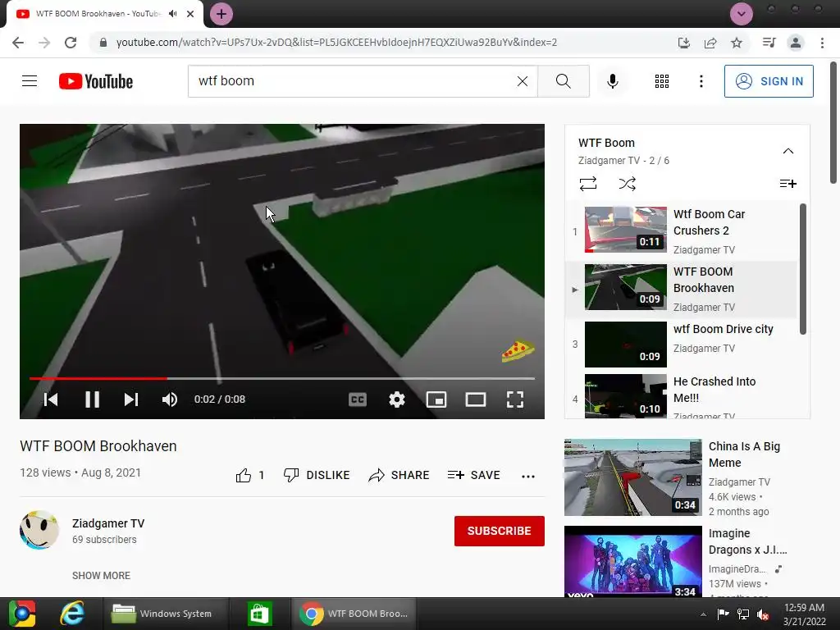
Task: Collapse the WTF Boom playlist panel
Action: [x=788, y=151]
